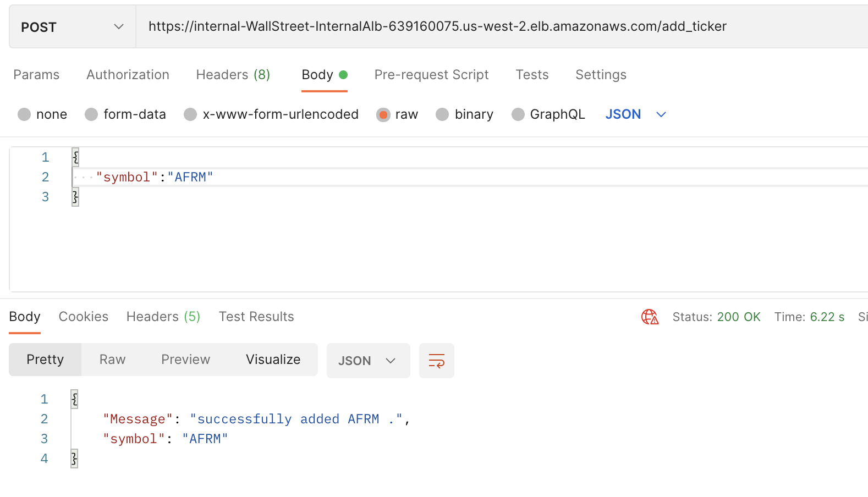Switch body type to GraphQL
The width and height of the screenshot is (868, 497).
[x=518, y=114]
